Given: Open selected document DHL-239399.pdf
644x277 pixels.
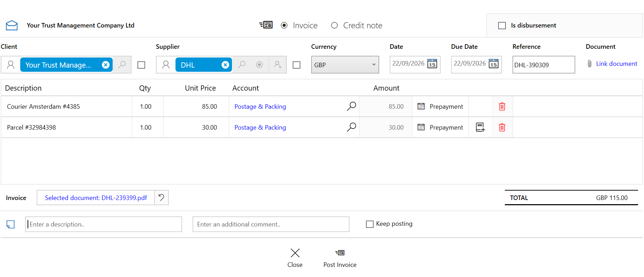Looking at the screenshot, I should pos(96,198).
